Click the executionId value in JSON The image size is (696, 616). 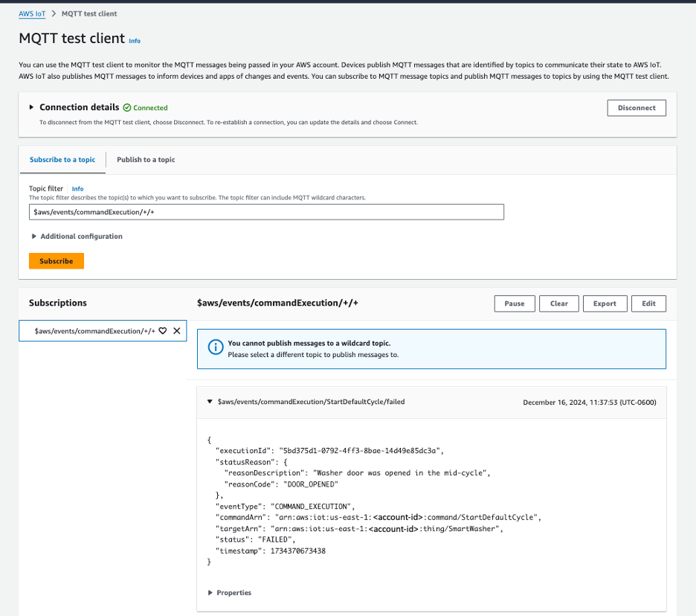pyautogui.click(x=359, y=451)
